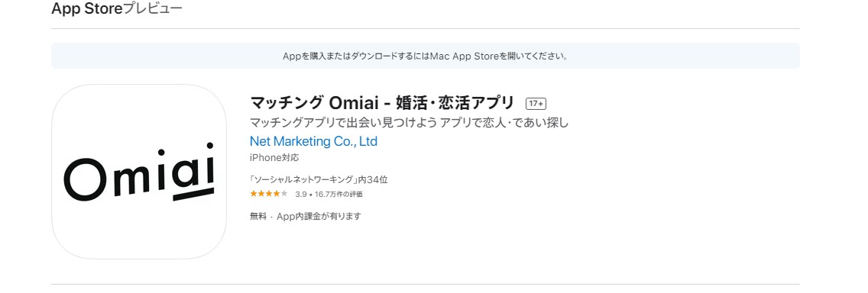Click the iPhone対応 compatibility label
Viewport: 868px width, 293px height.
point(274,157)
